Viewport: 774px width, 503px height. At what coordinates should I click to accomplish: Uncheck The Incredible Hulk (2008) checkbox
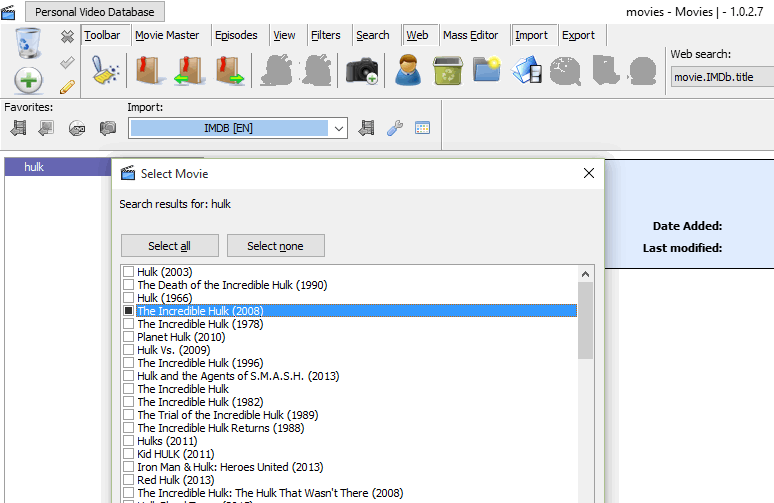(129, 310)
